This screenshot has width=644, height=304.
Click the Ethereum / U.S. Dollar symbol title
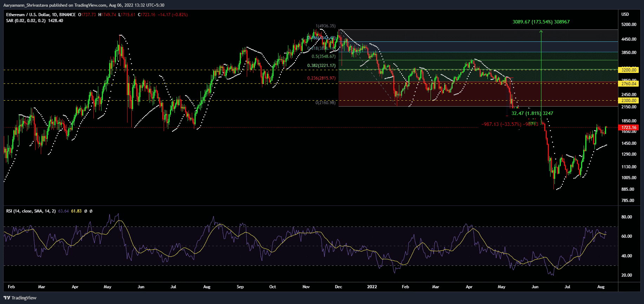click(x=41, y=15)
